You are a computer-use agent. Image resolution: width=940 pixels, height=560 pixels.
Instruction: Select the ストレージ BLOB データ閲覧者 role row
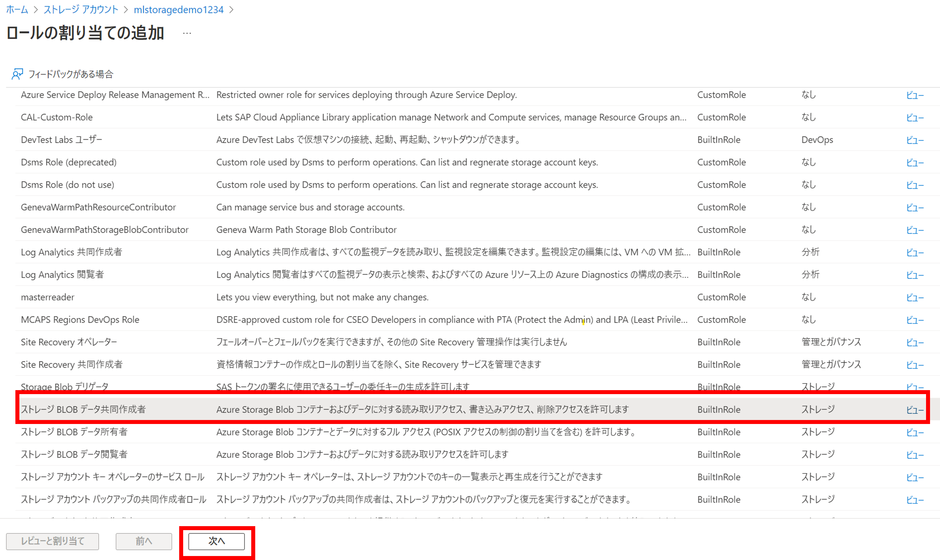click(74, 454)
